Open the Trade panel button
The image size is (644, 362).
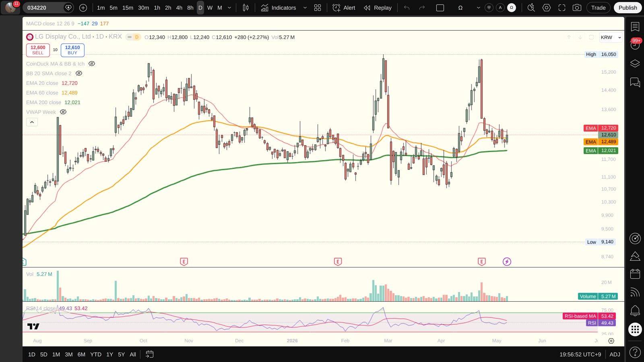click(598, 8)
